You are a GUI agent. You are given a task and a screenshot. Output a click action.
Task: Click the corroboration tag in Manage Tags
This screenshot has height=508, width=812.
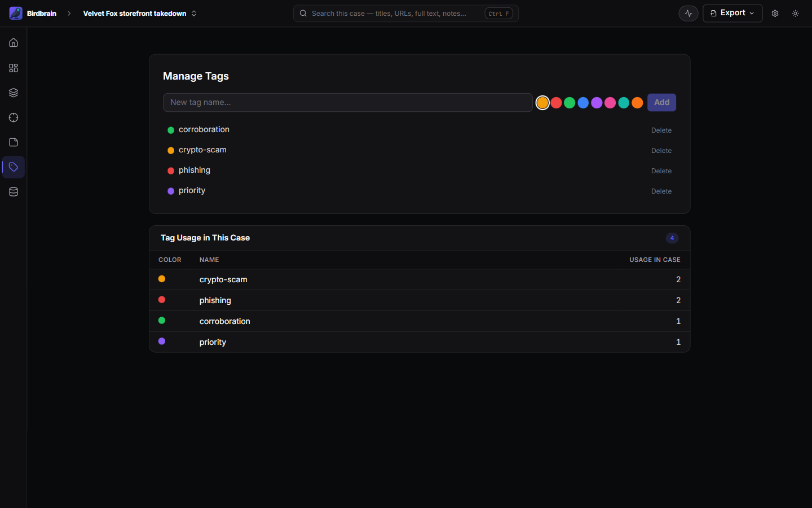point(204,130)
